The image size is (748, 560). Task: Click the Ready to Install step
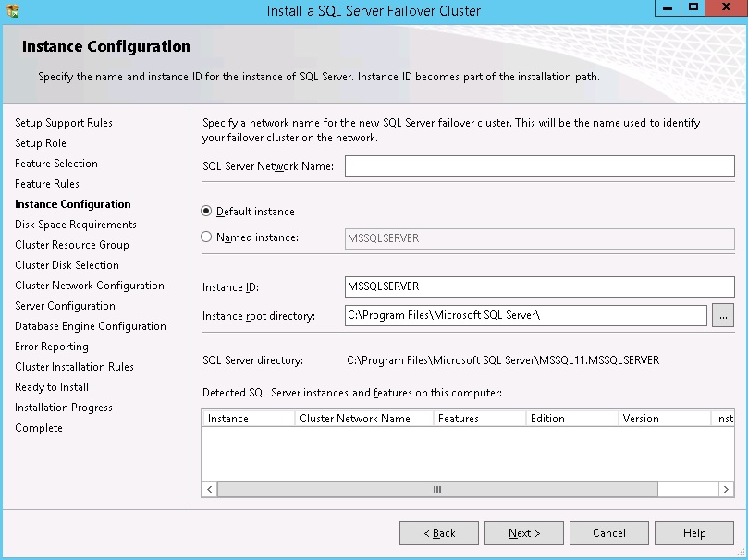pos(52,387)
